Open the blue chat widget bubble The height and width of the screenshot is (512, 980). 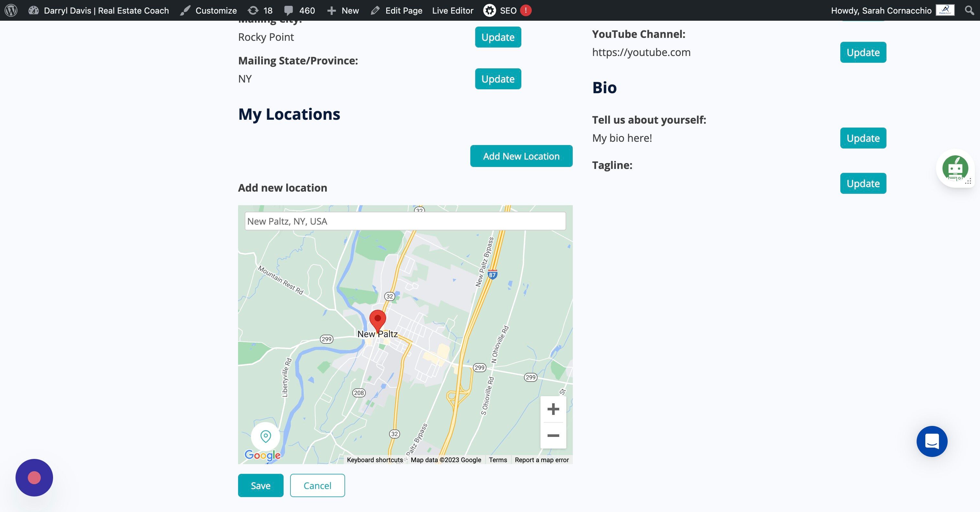[932, 441]
